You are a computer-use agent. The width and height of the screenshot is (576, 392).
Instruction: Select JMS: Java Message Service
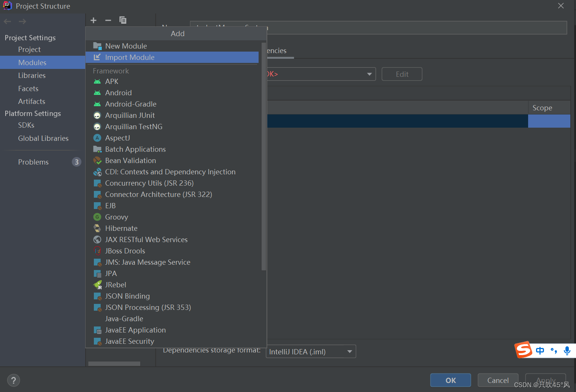[x=172, y=262]
